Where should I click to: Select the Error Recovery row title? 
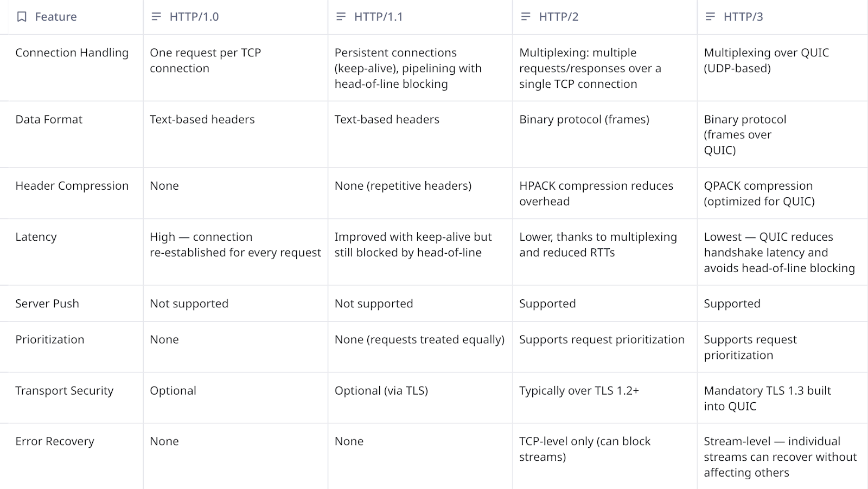pyautogui.click(x=55, y=441)
